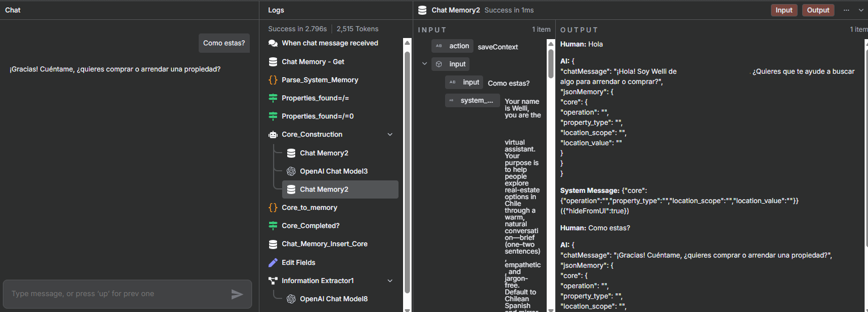The width and height of the screenshot is (868, 312).
Task: Click the braces icon beside Parse_System_Memory
Action: (x=273, y=80)
